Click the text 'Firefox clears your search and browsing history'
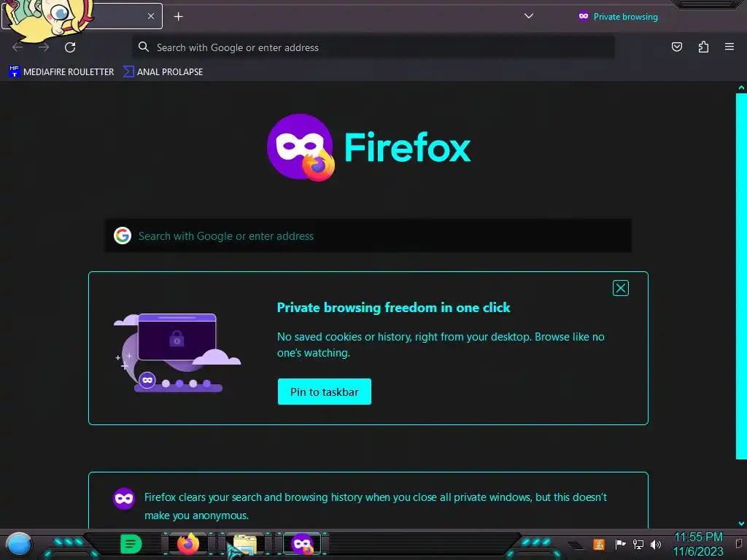This screenshot has width=747, height=560. coord(253,497)
